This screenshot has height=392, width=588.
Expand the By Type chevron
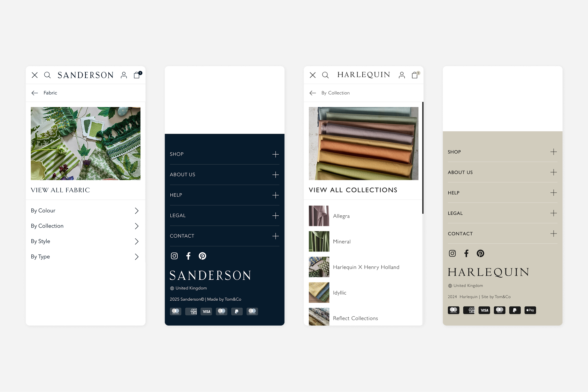coord(137,257)
